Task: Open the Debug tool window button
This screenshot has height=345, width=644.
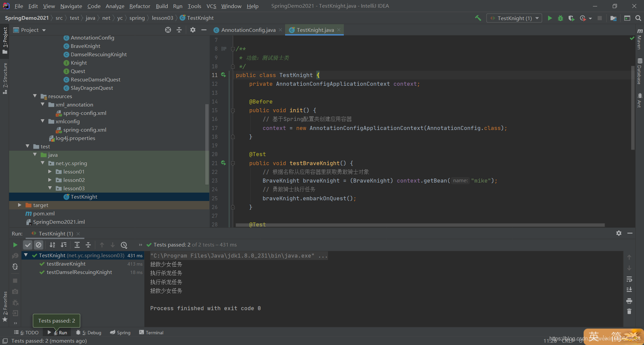Action: click(89, 333)
